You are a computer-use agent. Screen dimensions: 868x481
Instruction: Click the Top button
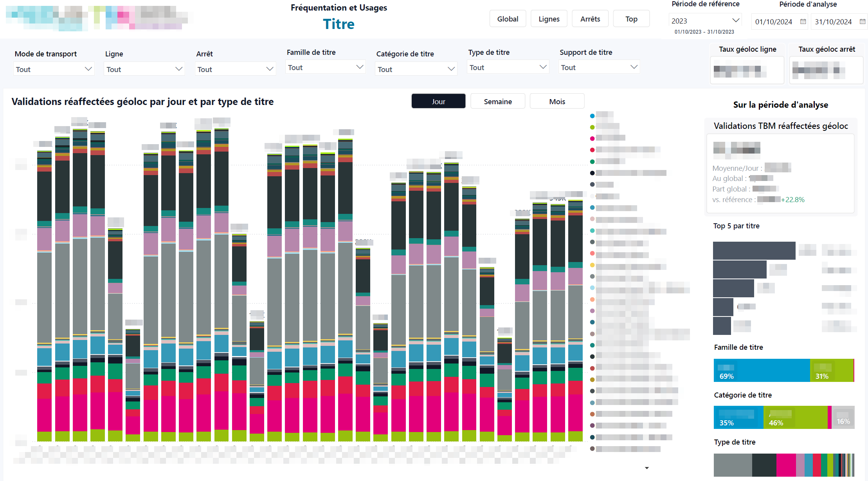631,18
